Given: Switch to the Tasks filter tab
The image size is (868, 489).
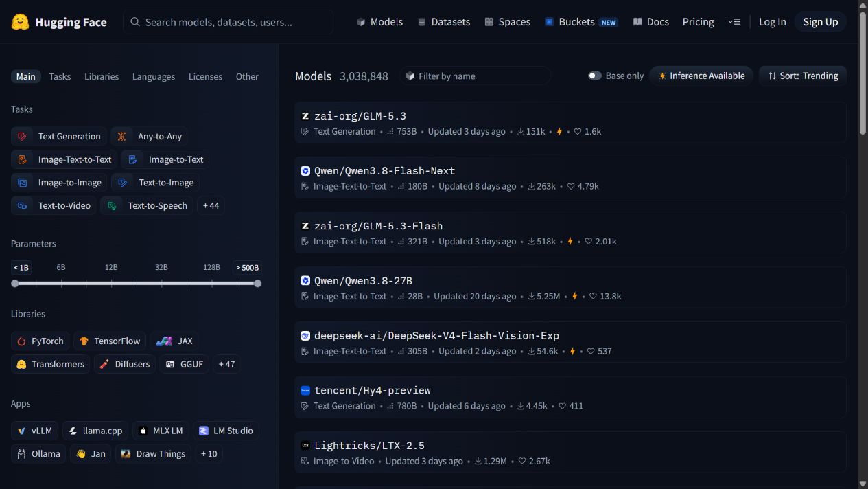Looking at the screenshot, I should 60,76.
